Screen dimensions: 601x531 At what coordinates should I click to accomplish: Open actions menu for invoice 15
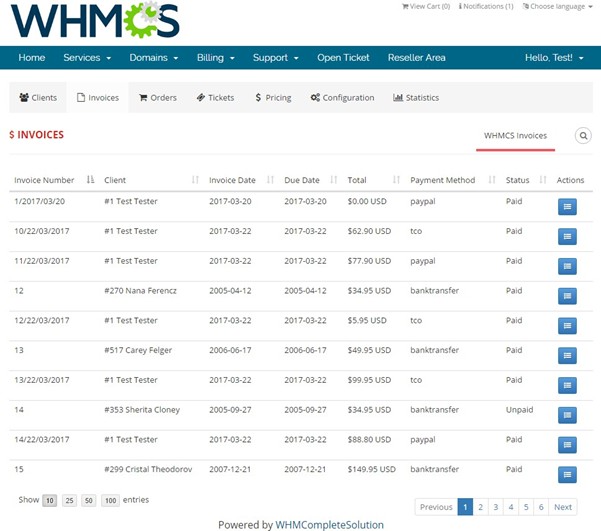[x=567, y=475]
